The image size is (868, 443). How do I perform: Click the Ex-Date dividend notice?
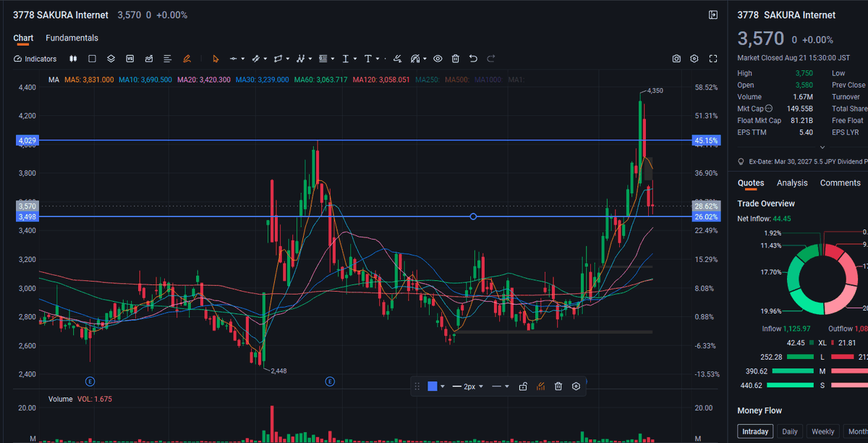click(x=803, y=161)
